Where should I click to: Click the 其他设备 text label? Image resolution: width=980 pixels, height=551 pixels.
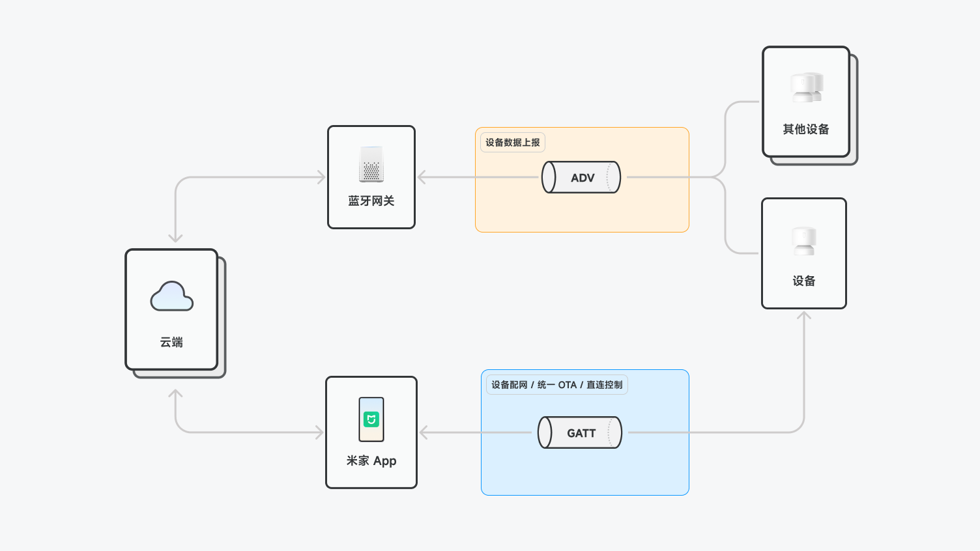pyautogui.click(x=806, y=129)
